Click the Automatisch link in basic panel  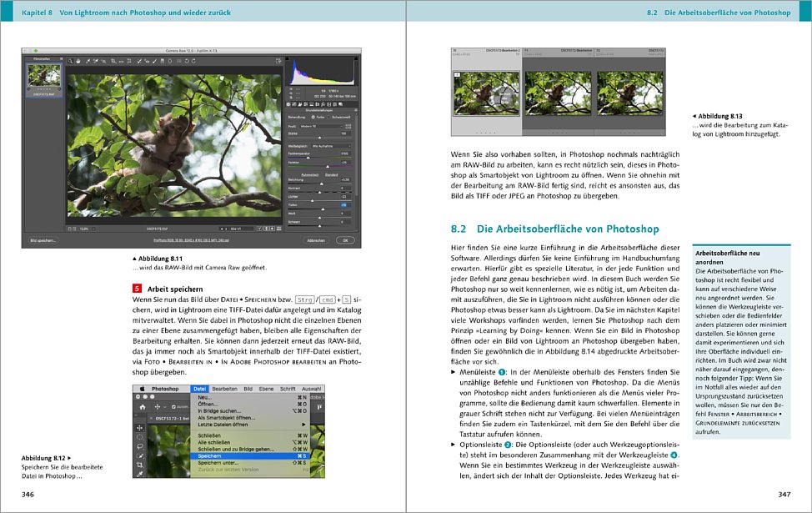pos(309,175)
